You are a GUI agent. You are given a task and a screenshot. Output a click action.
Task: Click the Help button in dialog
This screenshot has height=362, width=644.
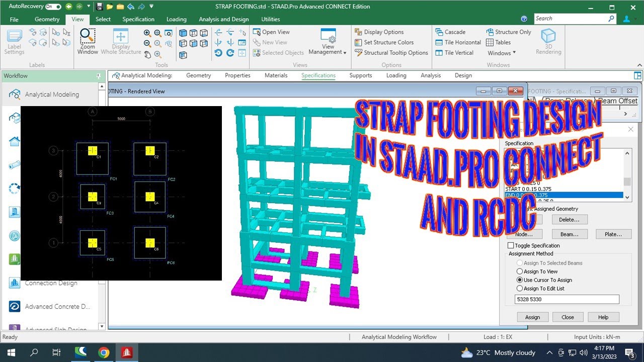pos(603,317)
